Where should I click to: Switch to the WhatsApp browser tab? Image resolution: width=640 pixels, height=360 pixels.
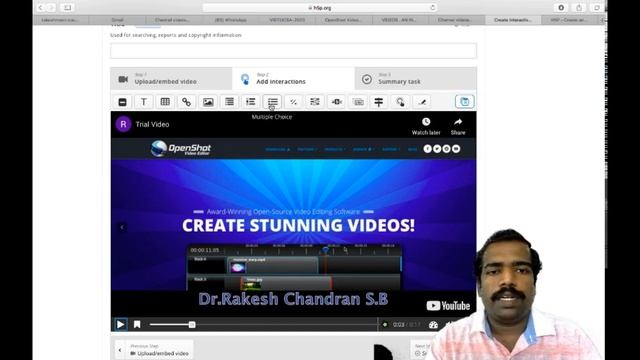click(231, 20)
